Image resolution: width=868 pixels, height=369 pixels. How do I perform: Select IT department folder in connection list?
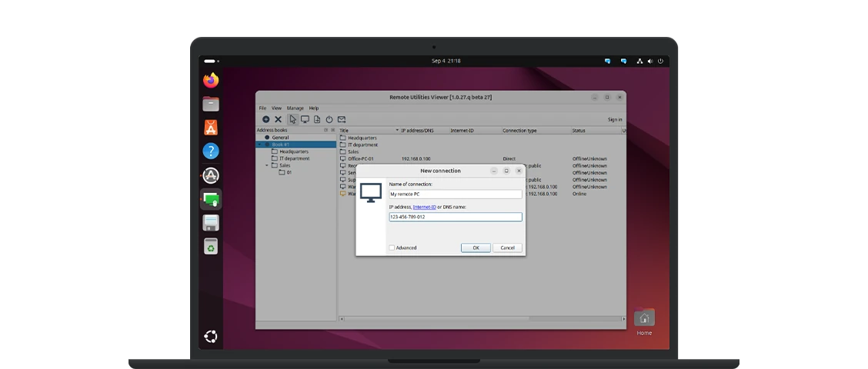click(362, 145)
